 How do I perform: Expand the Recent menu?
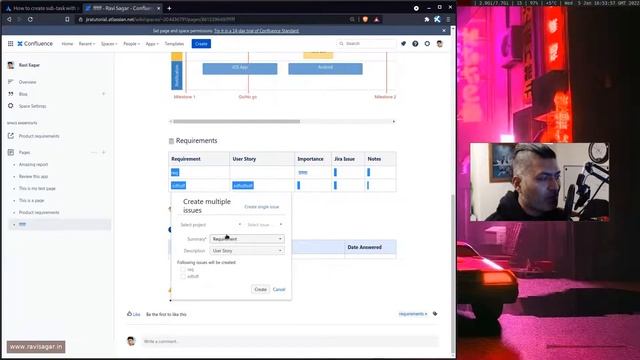(87, 44)
